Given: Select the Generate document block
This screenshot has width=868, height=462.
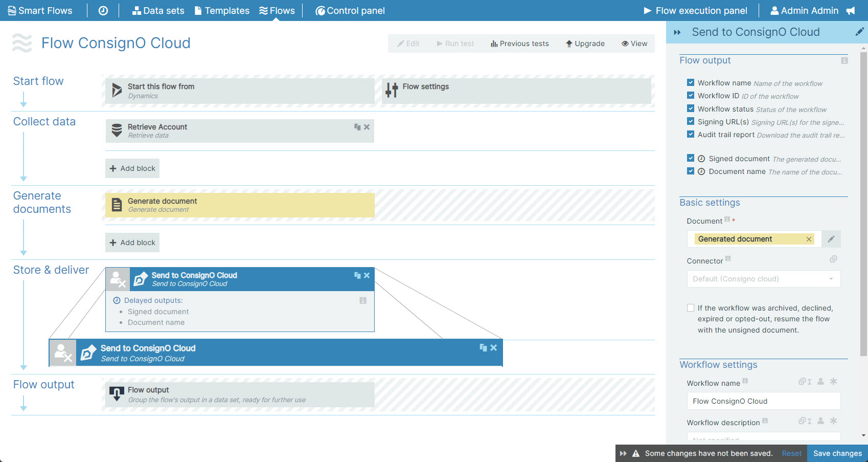Looking at the screenshot, I should click(x=240, y=205).
